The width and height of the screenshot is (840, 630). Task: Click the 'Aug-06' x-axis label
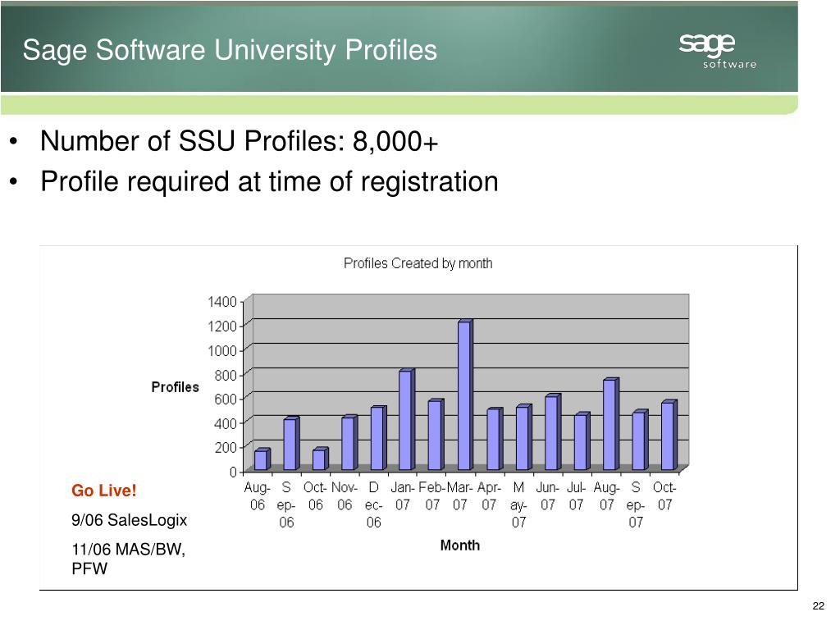(x=257, y=496)
